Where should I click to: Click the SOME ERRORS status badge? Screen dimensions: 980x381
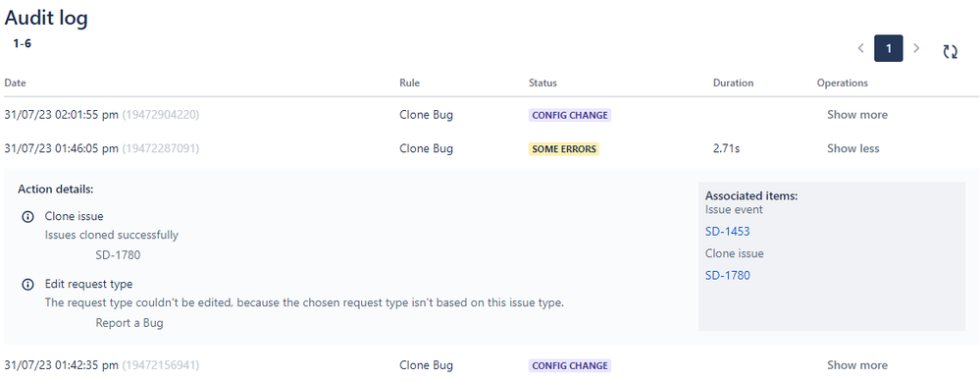[564, 149]
